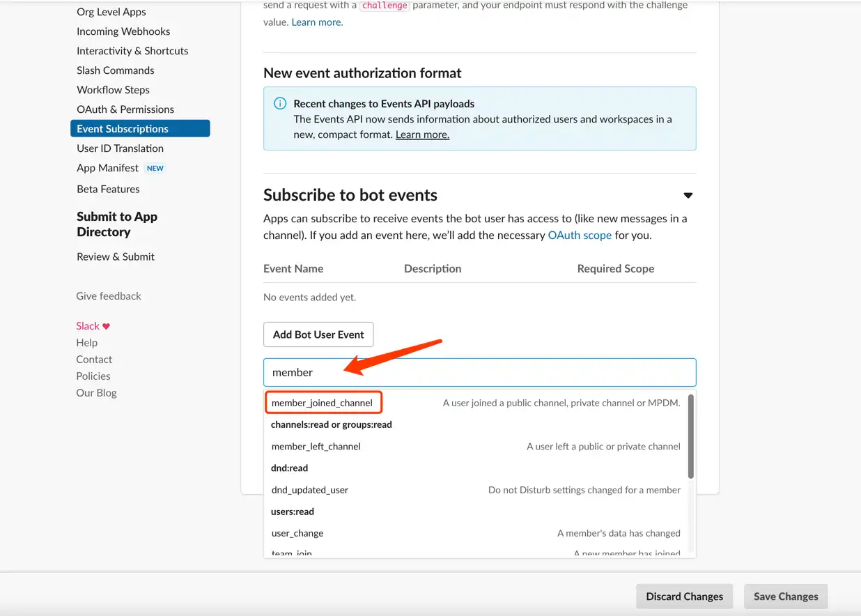Click Save Changes button

click(786, 596)
